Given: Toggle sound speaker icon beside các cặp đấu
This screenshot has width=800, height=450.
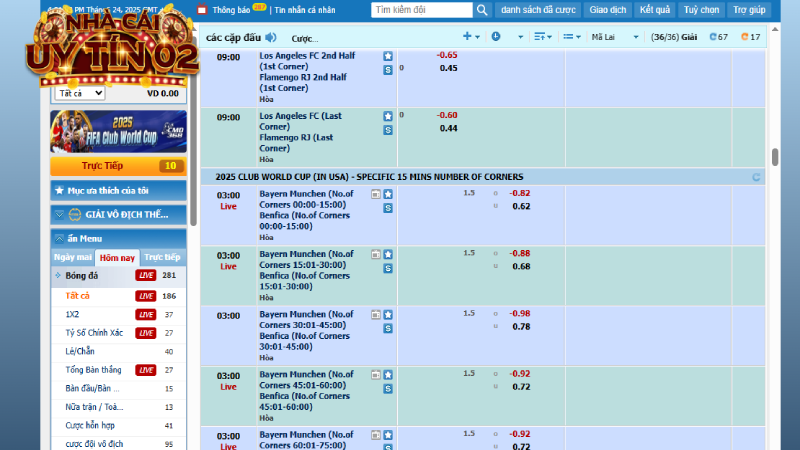Looking at the screenshot, I should pos(270,37).
